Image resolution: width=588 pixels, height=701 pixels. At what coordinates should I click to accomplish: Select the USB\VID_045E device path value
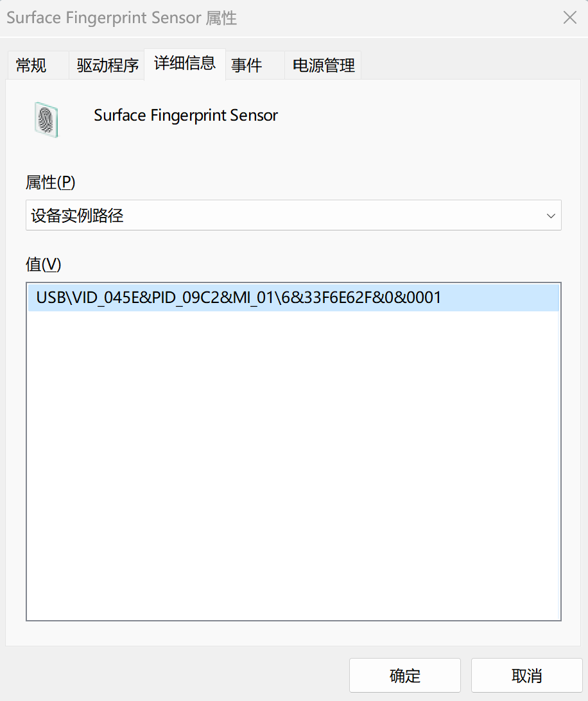(293, 298)
